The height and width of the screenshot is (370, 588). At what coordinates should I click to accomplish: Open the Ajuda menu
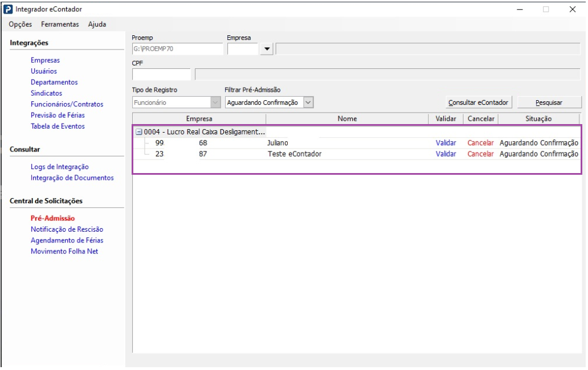(97, 24)
